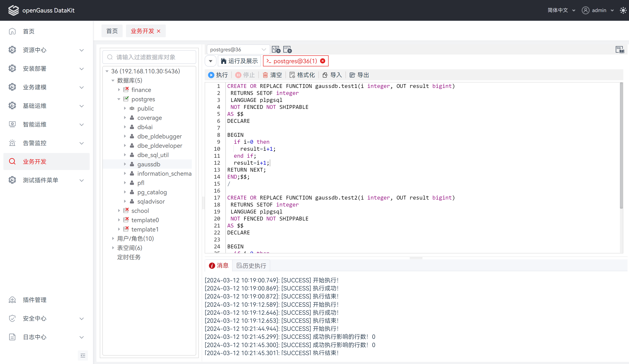The height and width of the screenshot is (364, 629).
Task: Click the postgres database connected icon
Action: [126, 99]
